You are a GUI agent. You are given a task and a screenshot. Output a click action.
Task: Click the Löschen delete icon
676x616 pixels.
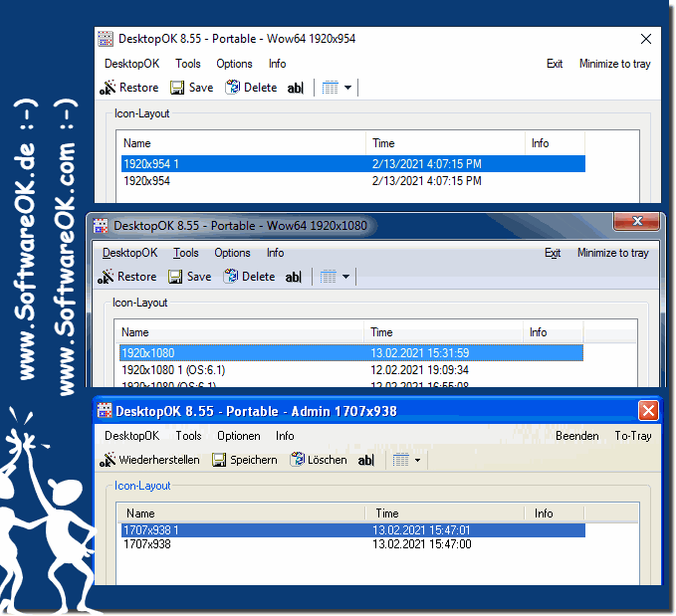coord(297,460)
